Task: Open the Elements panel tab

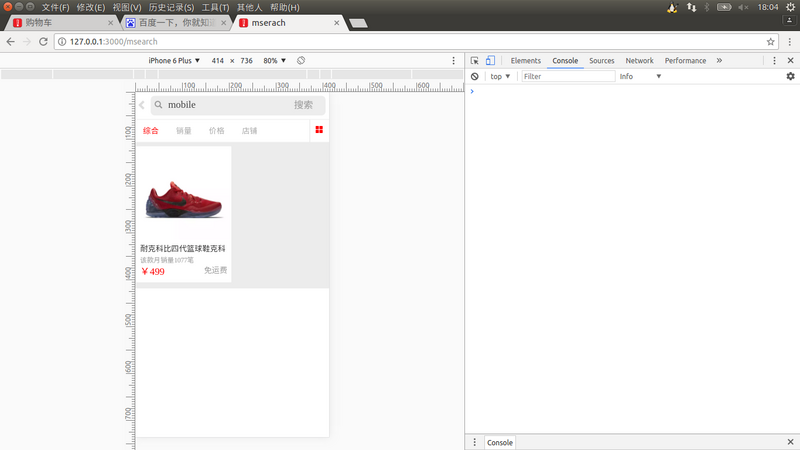Action: [x=526, y=60]
